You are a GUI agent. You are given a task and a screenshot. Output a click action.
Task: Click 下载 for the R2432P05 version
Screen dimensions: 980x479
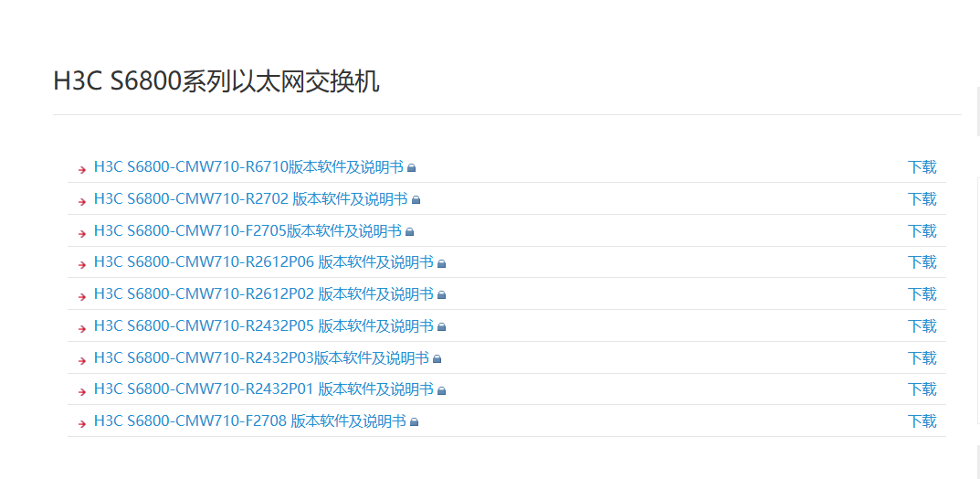point(922,325)
